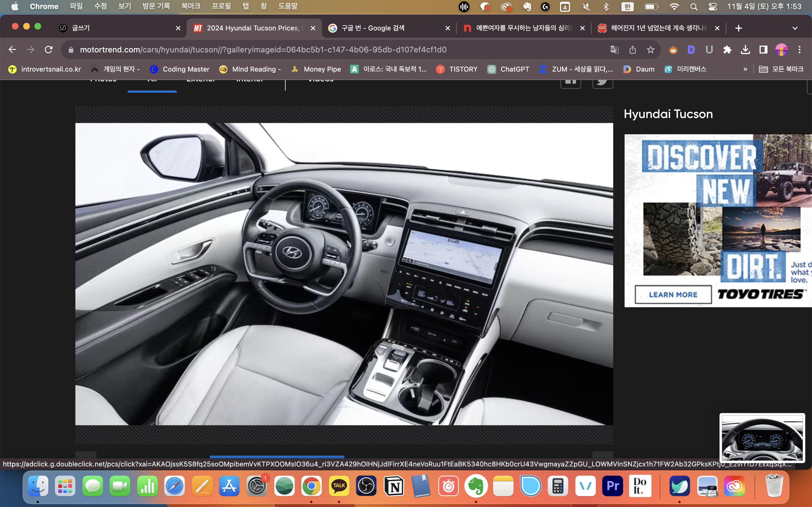Open the 북마크 menu in menu bar
Image resolution: width=812 pixels, height=507 pixels.
coord(191,6)
